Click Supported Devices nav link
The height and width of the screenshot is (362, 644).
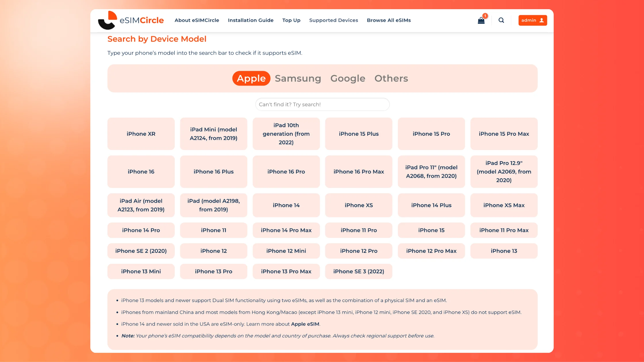click(333, 20)
